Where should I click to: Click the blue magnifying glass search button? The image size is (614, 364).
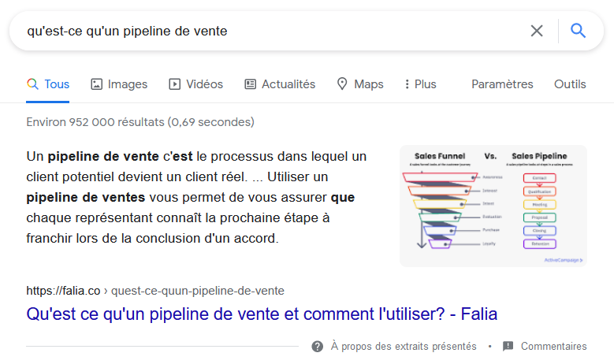pyautogui.click(x=579, y=31)
